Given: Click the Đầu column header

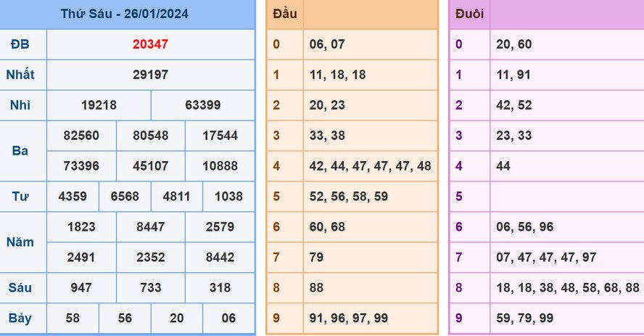Looking at the screenshot, I should pyautogui.click(x=285, y=14).
